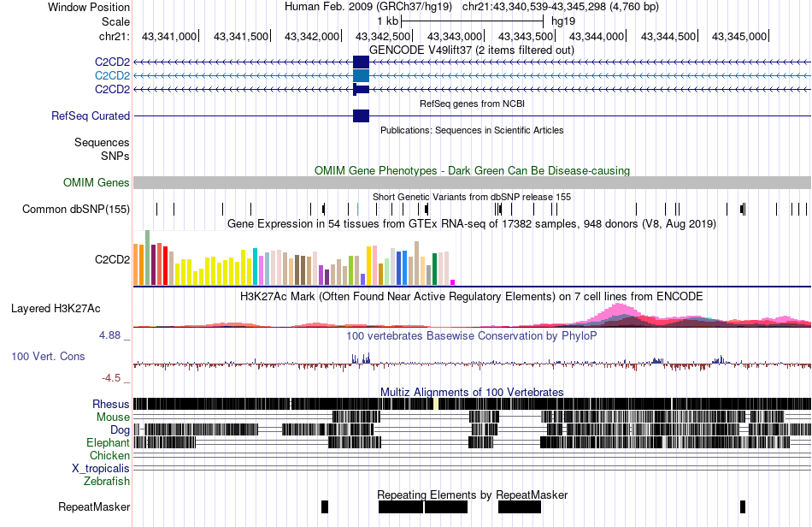
Task: Open 'RefSeq genes from NCBI' title
Action: coord(472,104)
